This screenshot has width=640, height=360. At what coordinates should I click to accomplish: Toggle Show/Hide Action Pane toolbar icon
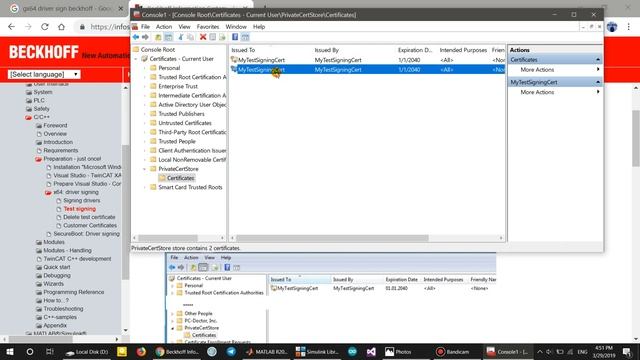[245, 37]
